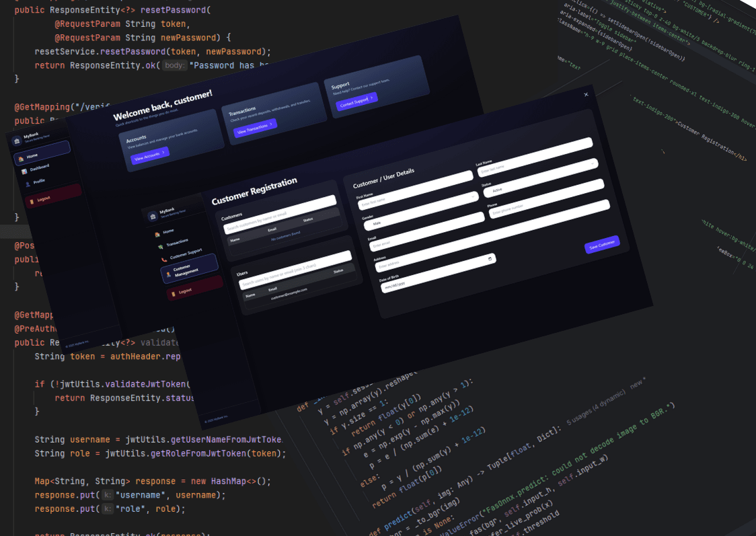Click the search customers by name field

tap(279, 215)
